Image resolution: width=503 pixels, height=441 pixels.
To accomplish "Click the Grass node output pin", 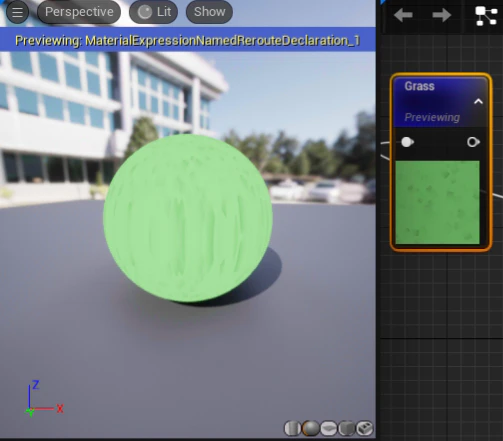I will [473, 142].
